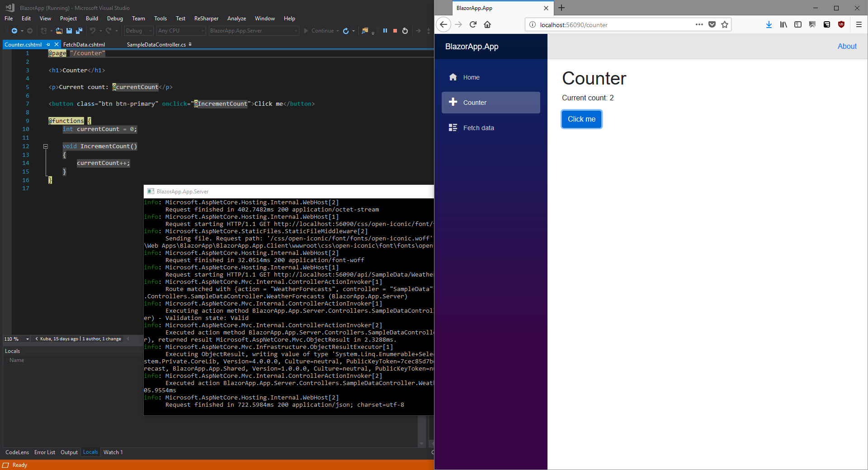868x470 pixels.
Task: Click the '1 author, 1 change' CodeLens link
Action: click(x=102, y=339)
